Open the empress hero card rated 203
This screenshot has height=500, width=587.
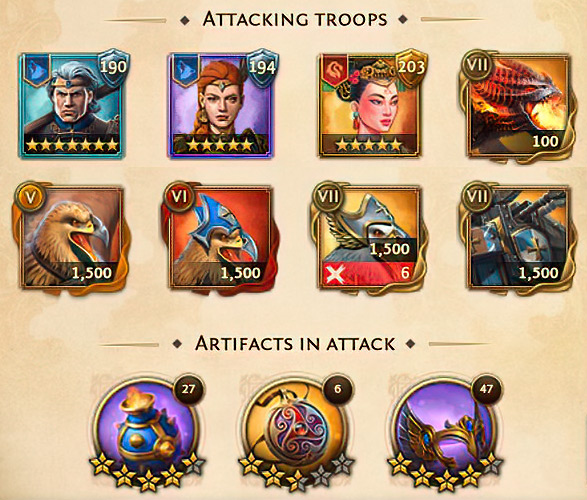tap(369, 105)
